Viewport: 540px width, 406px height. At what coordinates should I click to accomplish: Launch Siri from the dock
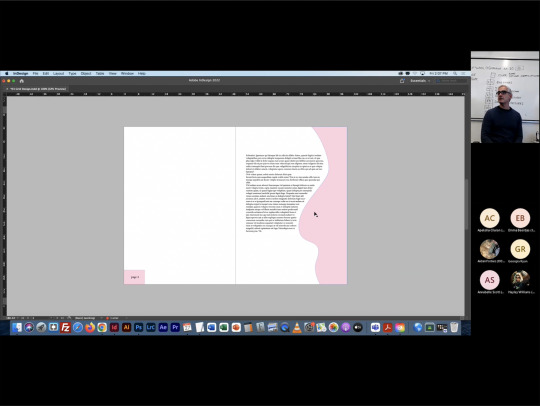29,327
